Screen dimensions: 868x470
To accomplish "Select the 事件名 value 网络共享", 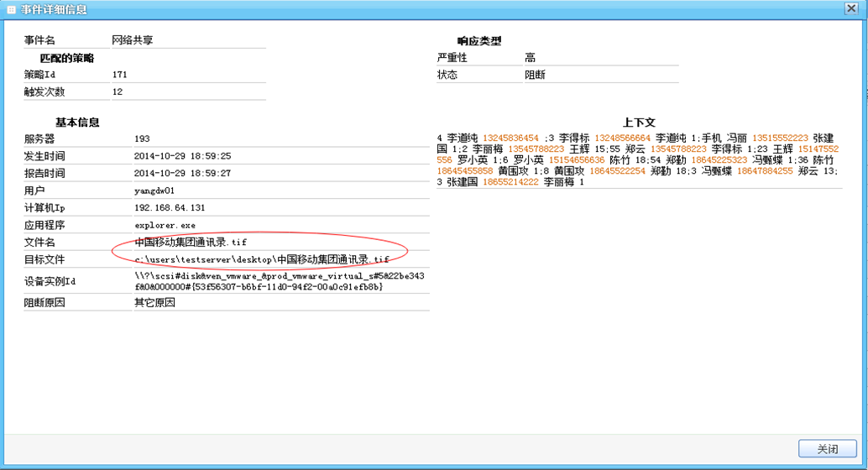I will [x=133, y=40].
